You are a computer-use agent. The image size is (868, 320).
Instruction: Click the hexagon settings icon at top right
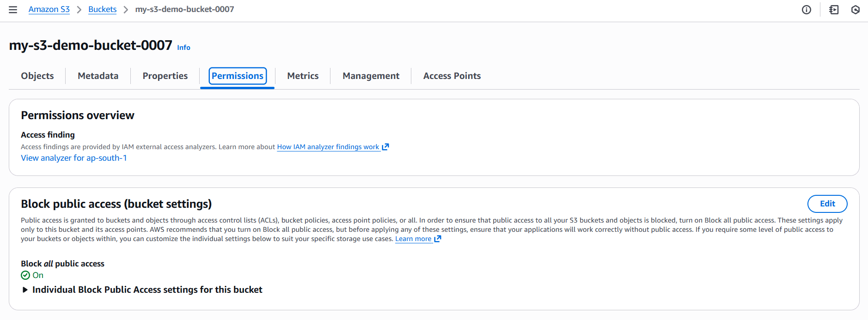856,10
